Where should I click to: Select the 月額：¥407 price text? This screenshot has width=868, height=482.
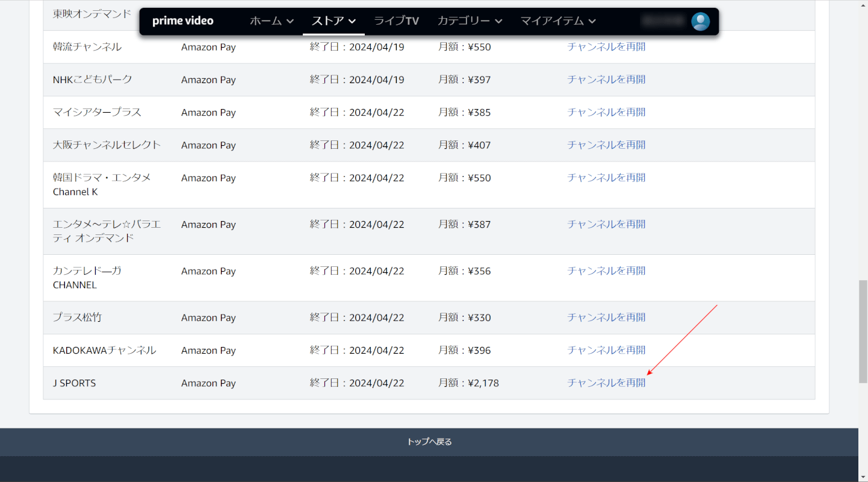click(465, 145)
